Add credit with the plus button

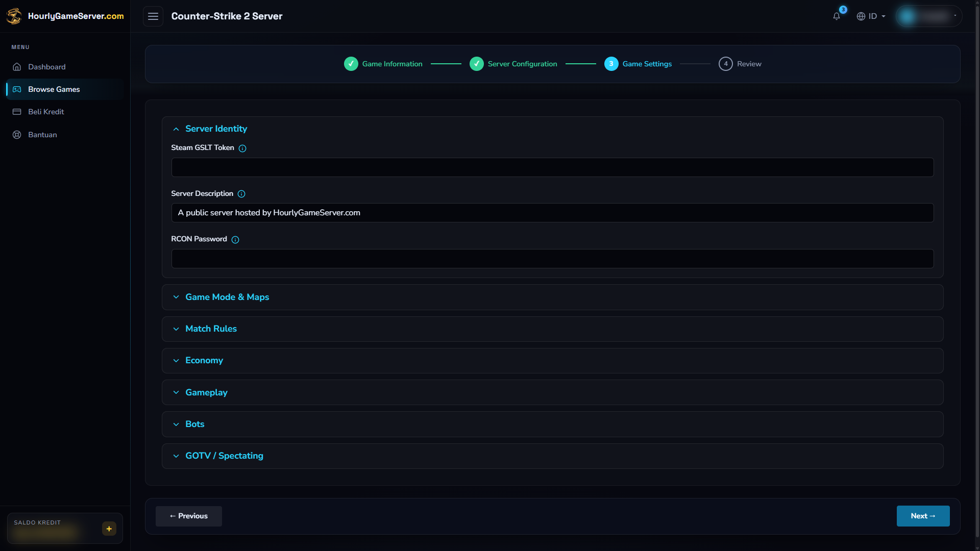pyautogui.click(x=109, y=529)
